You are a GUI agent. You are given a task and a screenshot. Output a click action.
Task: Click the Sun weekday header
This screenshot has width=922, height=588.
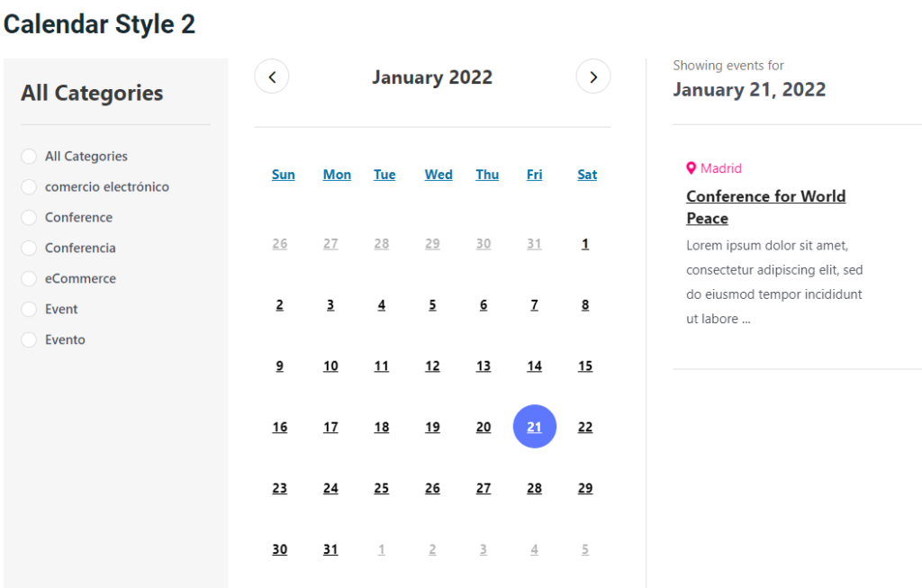click(283, 175)
